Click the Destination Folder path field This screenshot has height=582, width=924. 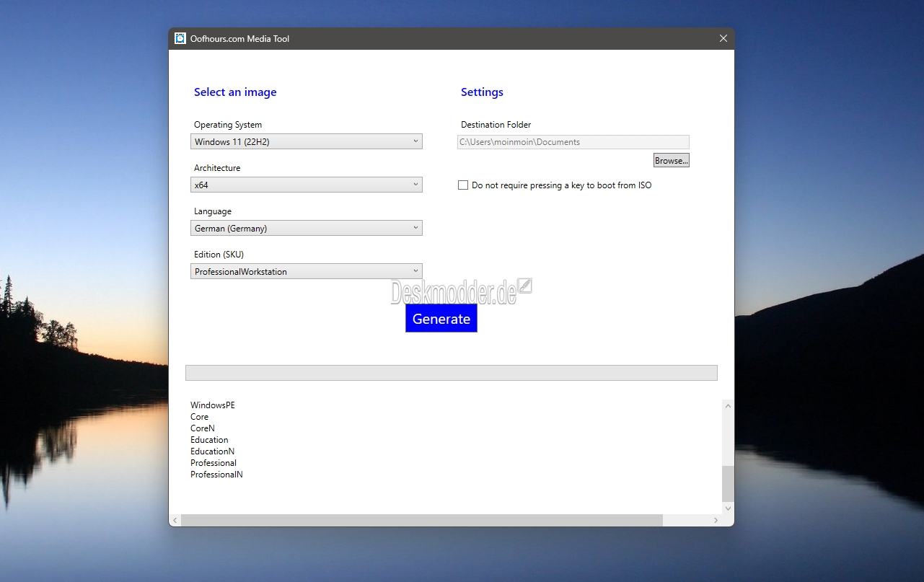573,142
